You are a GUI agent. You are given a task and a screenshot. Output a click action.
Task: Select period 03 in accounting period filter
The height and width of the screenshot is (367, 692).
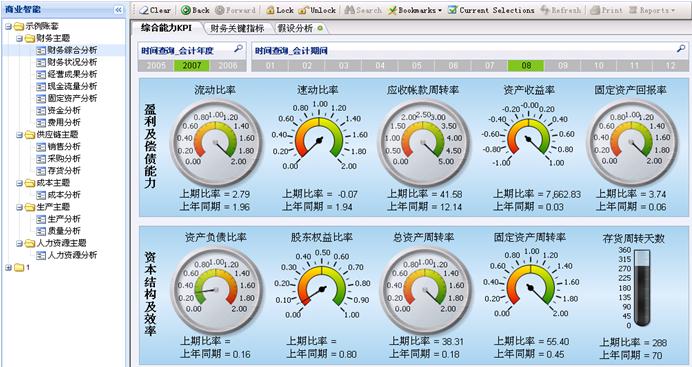tap(343, 66)
